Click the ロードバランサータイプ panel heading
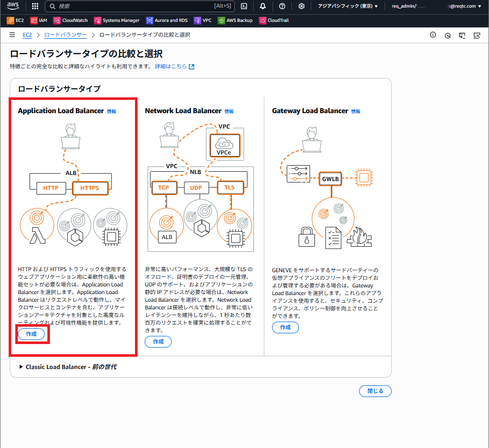The image size is (489, 448). (x=59, y=89)
